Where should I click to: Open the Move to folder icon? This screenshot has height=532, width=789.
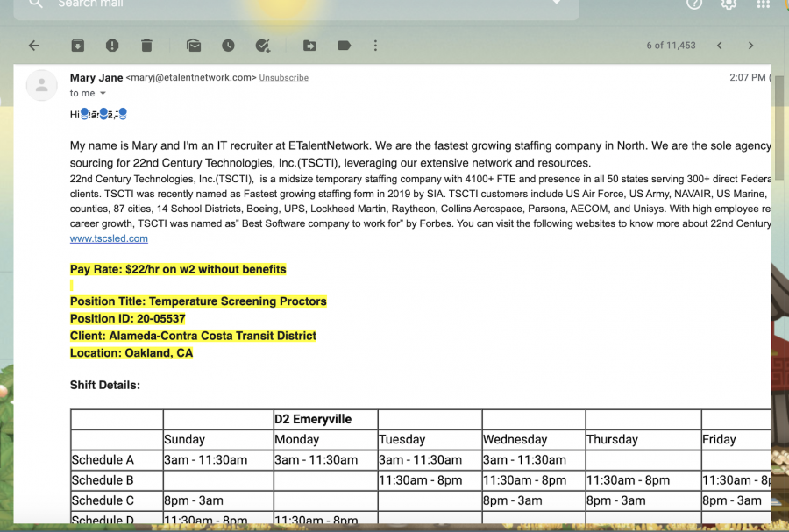pyautogui.click(x=309, y=46)
